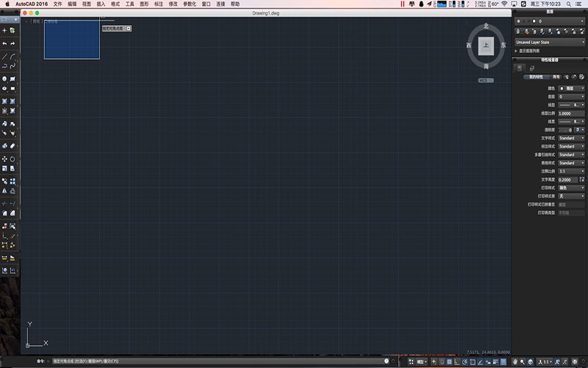
Task: Click the 北 direction on the ViewCube compass
Action: tap(486, 26)
